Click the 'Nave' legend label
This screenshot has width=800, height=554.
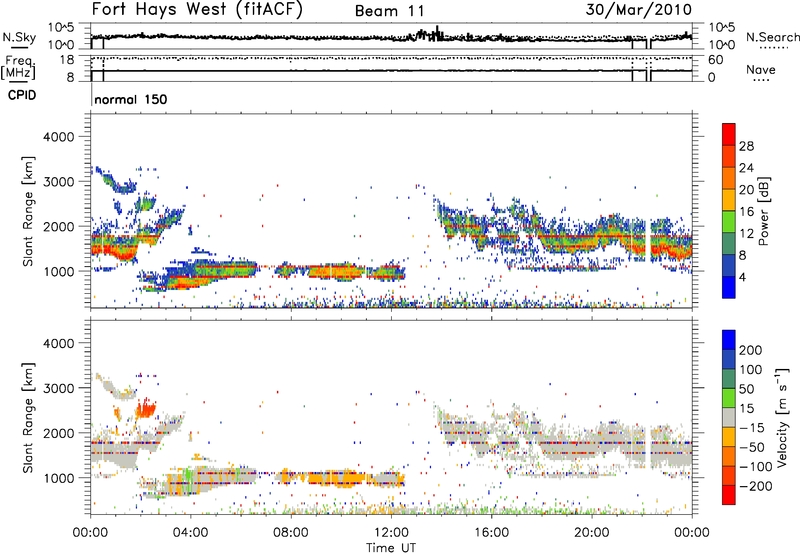[761, 69]
